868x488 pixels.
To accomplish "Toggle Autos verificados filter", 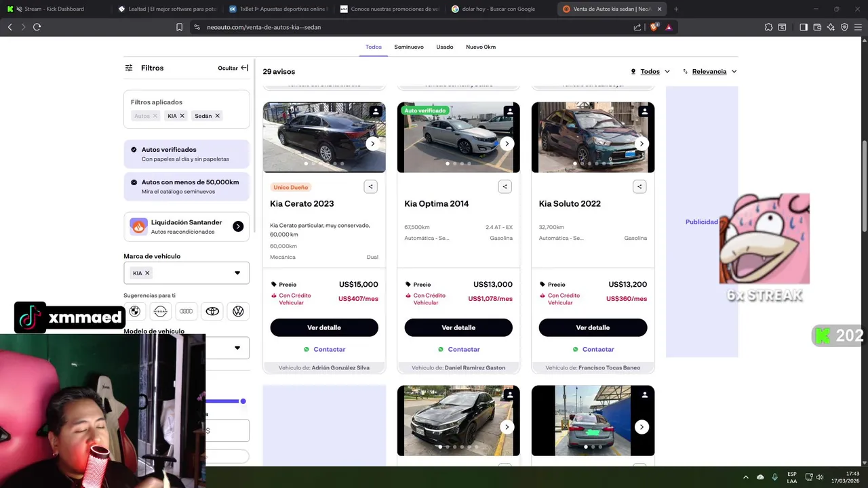I will point(186,154).
